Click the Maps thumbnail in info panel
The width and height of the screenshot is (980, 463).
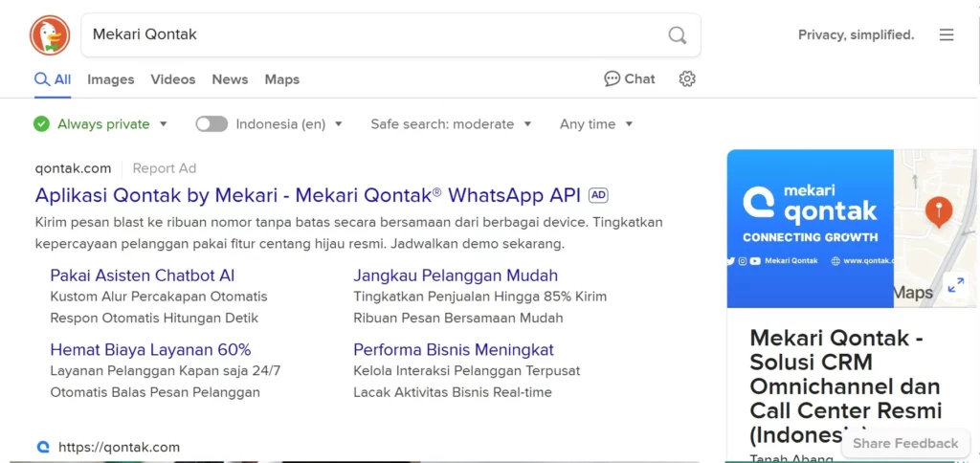pyautogui.click(x=935, y=228)
